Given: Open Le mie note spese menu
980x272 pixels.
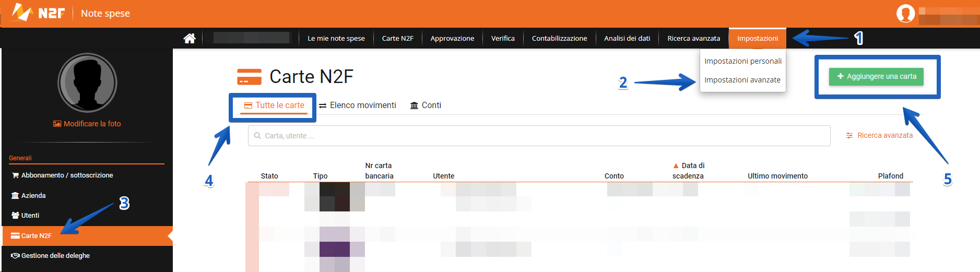Looking at the screenshot, I should (336, 38).
